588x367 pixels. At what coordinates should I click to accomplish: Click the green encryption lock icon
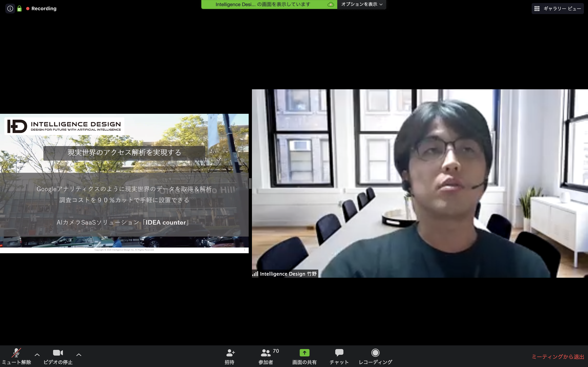[19, 9]
